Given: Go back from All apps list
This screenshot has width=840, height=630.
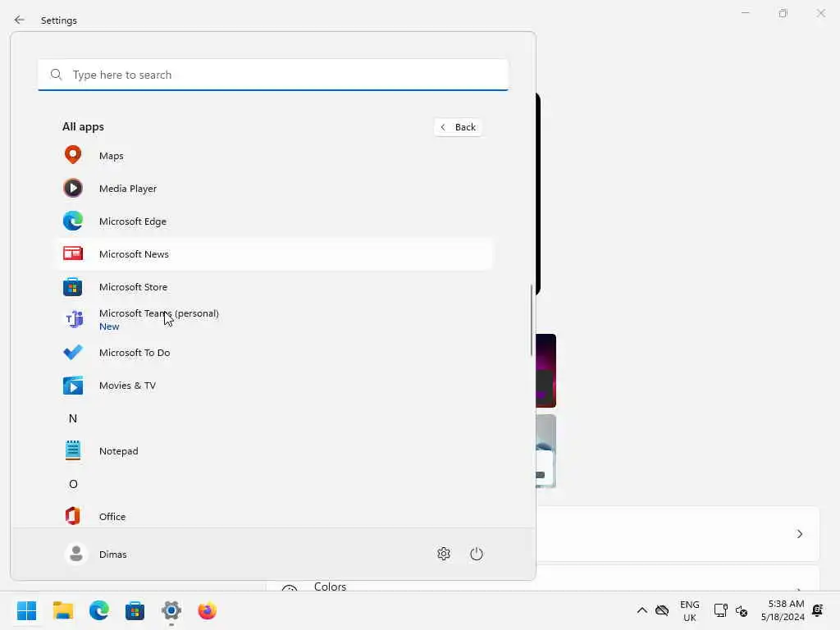Looking at the screenshot, I should click(x=459, y=127).
